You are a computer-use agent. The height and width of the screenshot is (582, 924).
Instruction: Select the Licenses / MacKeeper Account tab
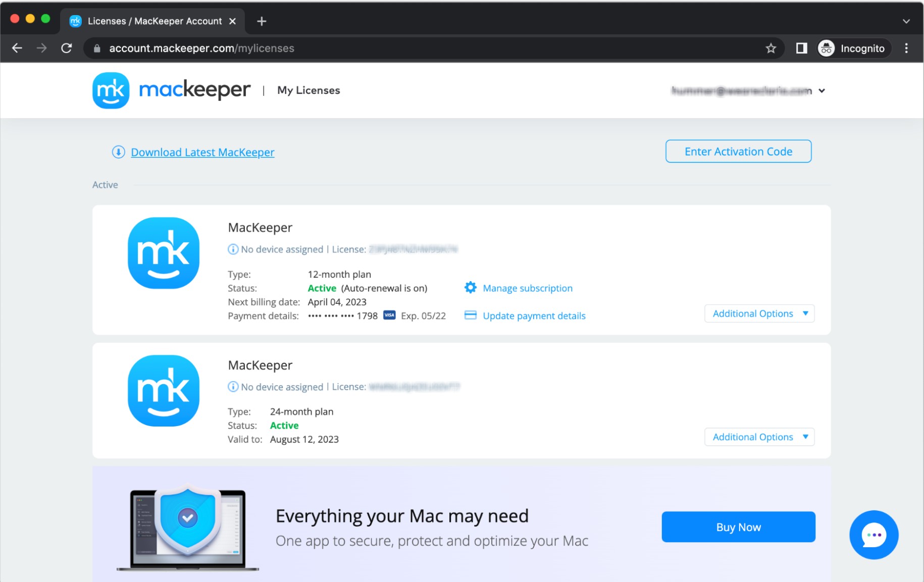(x=152, y=21)
